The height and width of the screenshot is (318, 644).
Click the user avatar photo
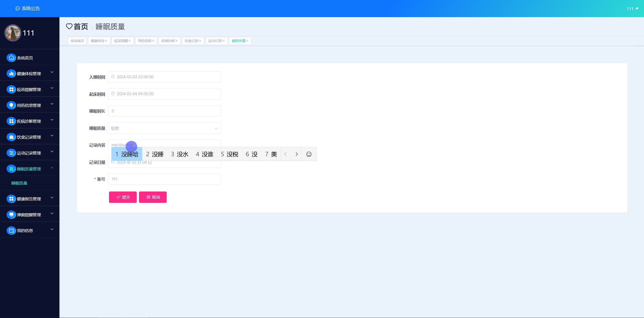click(x=13, y=33)
